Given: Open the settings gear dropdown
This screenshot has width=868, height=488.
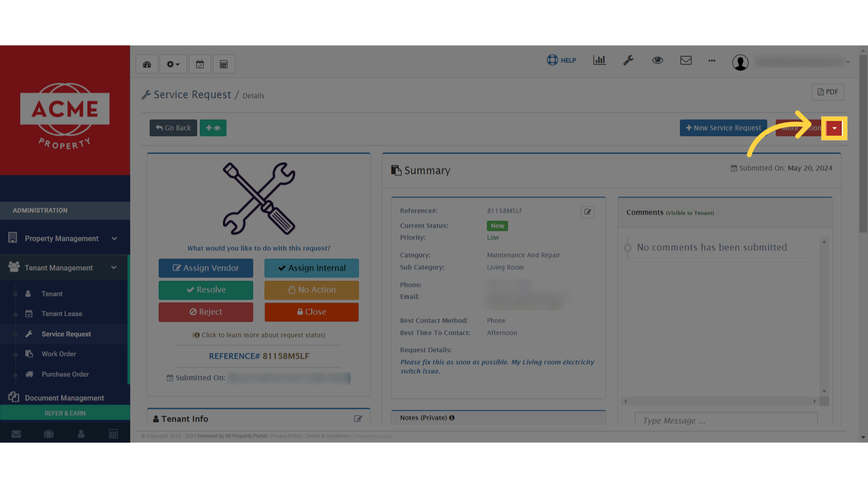Looking at the screenshot, I should [x=173, y=64].
